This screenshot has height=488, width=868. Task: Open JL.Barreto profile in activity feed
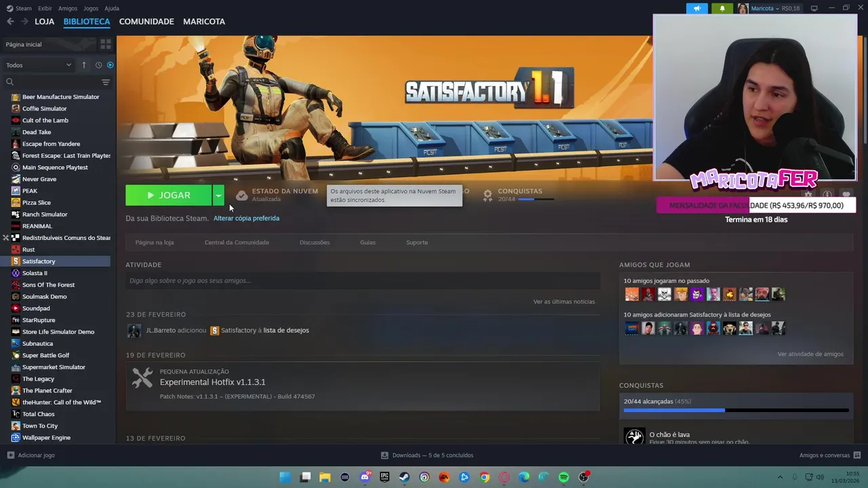tap(161, 330)
